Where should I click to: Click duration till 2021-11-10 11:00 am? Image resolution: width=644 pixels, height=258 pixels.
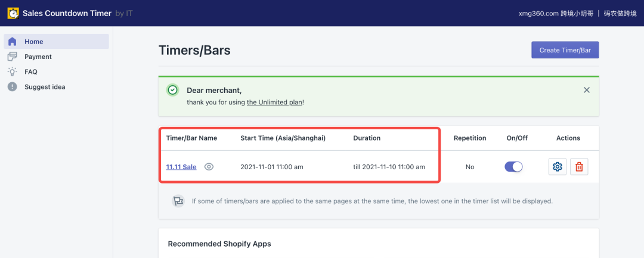click(x=389, y=167)
